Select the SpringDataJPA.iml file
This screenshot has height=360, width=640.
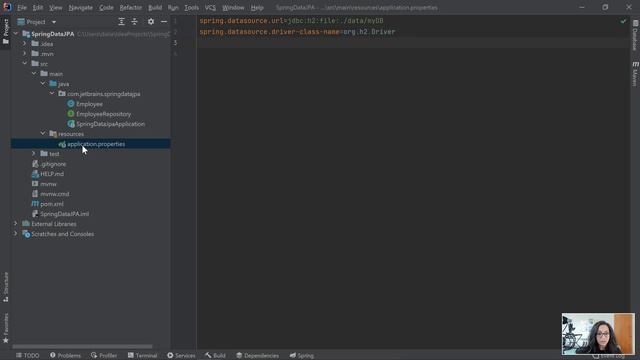click(64, 214)
